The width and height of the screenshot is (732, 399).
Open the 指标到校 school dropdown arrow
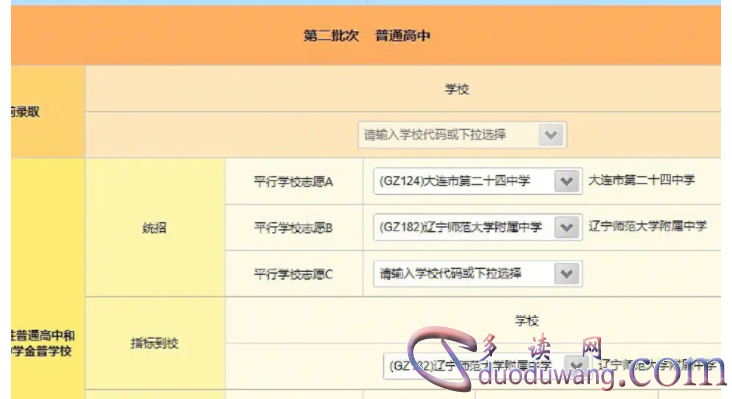point(577,365)
